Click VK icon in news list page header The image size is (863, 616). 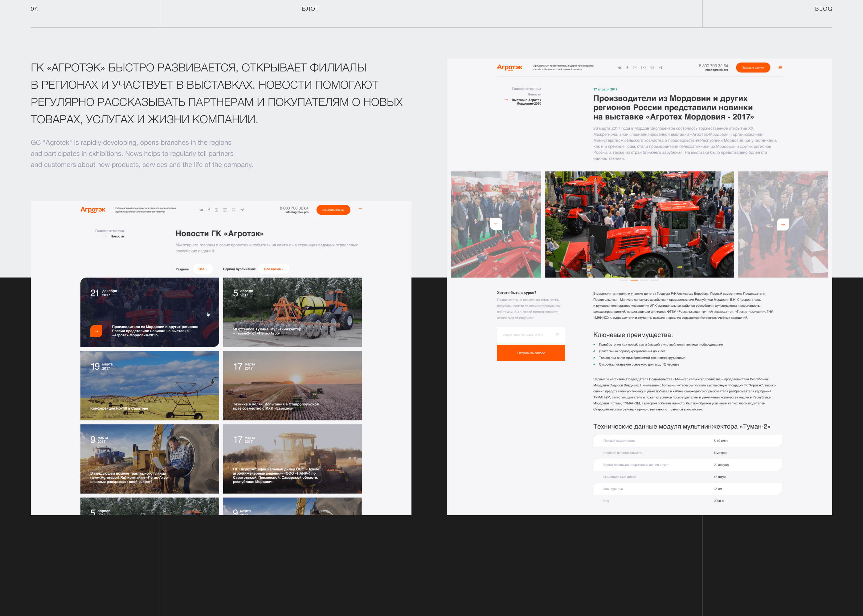click(201, 210)
